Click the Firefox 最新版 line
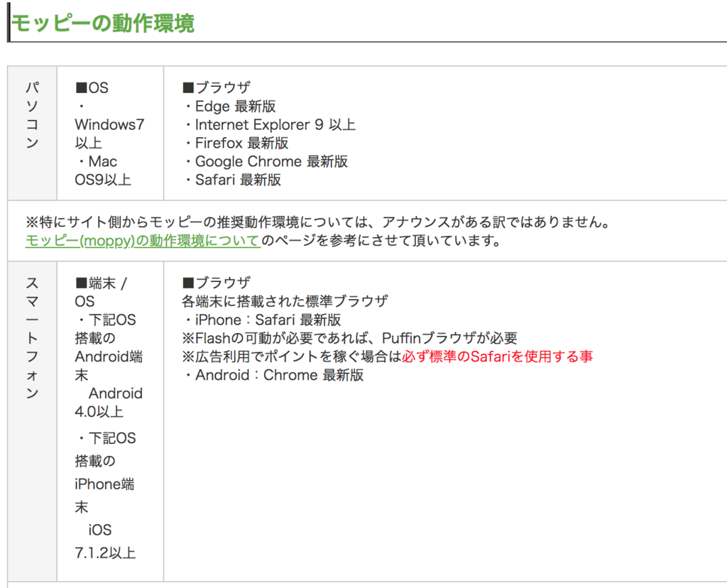 click(x=236, y=143)
